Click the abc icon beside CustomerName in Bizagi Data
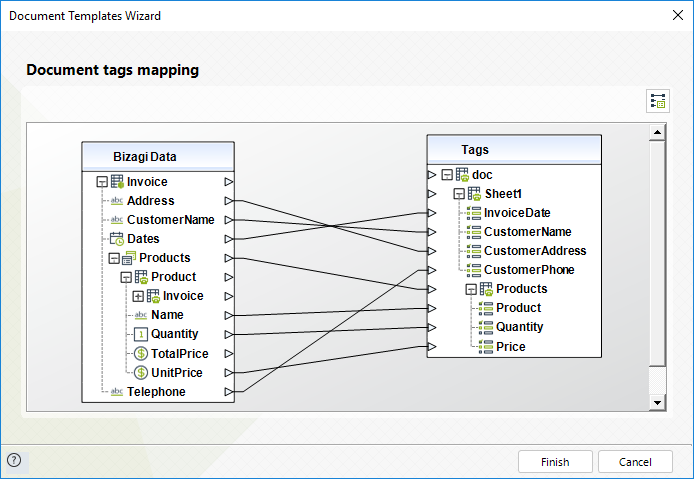Image resolution: width=694 pixels, height=479 pixels. [117, 220]
